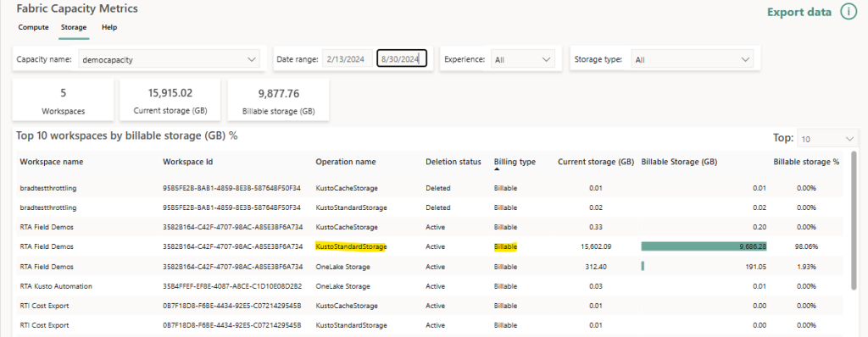868x337 pixels.
Task: Click the RTA Kusto Automation OneLake Storage operation
Action: 342,286
